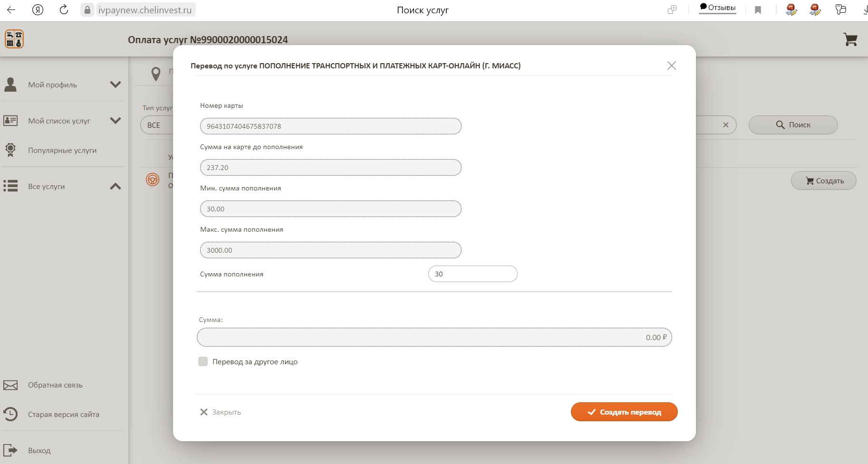
Task: Click the Оплата услуг №9900020000015024 heading
Action: [x=208, y=40]
